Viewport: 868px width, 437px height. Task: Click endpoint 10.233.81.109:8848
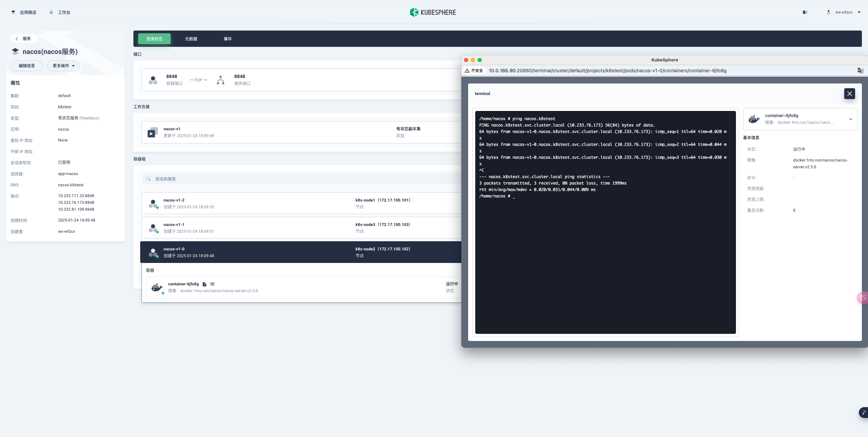[x=76, y=209]
